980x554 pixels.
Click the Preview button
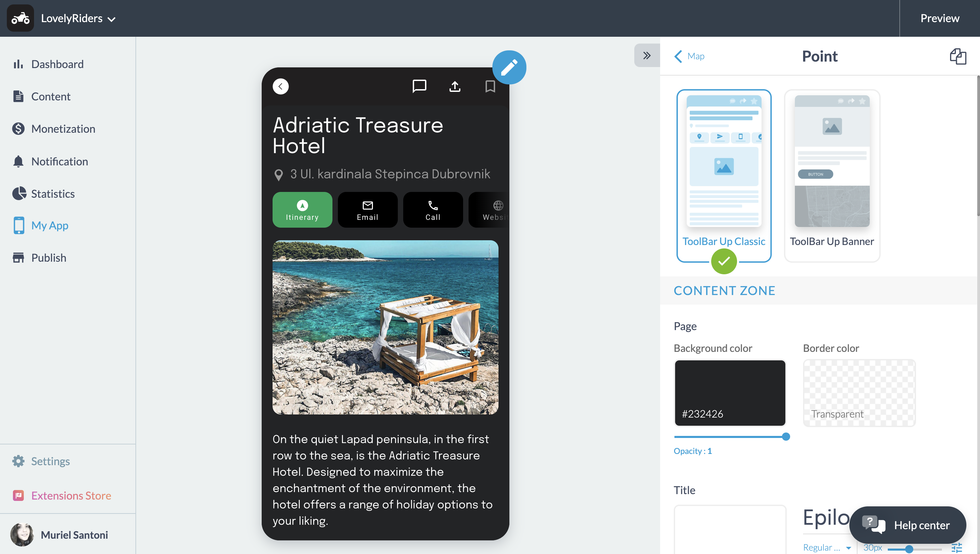[939, 18]
